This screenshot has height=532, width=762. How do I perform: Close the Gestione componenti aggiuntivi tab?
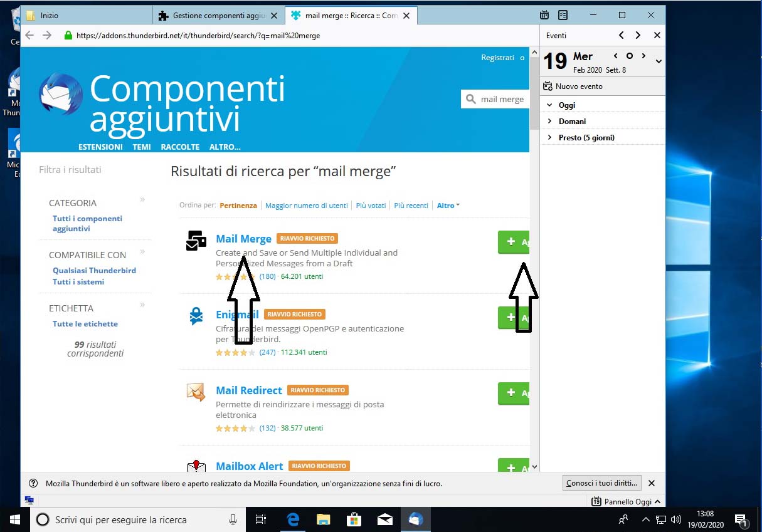point(274,16)
